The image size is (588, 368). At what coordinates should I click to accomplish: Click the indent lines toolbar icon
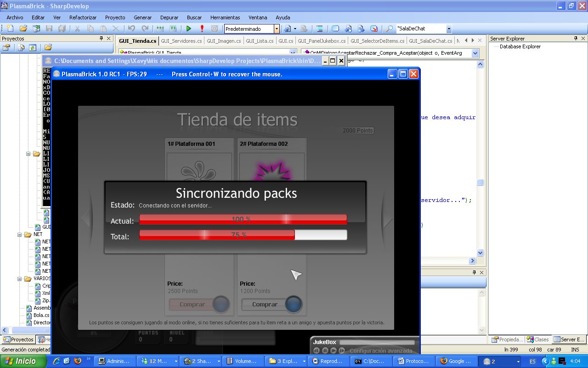(x=320, y=29)
